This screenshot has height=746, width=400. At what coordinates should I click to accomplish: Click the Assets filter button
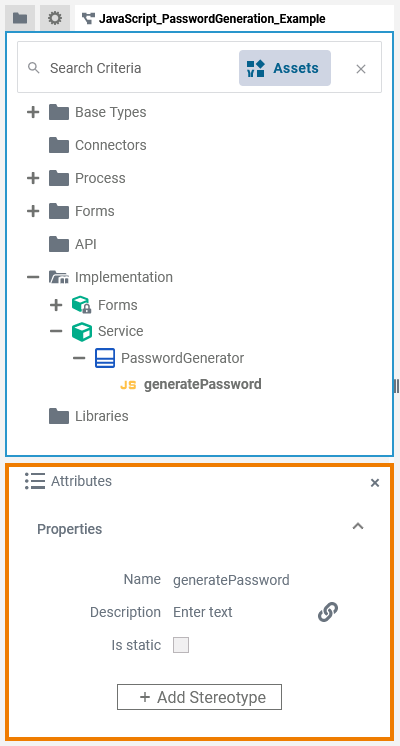285,68
